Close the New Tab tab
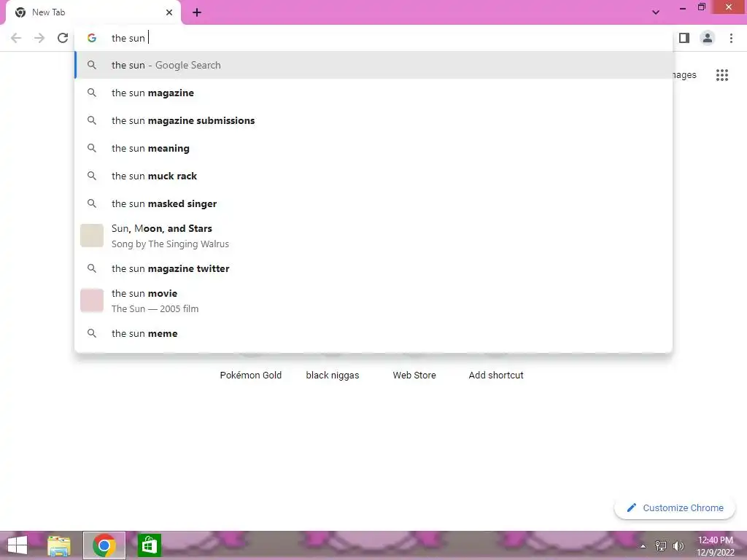 click(169, 12)
